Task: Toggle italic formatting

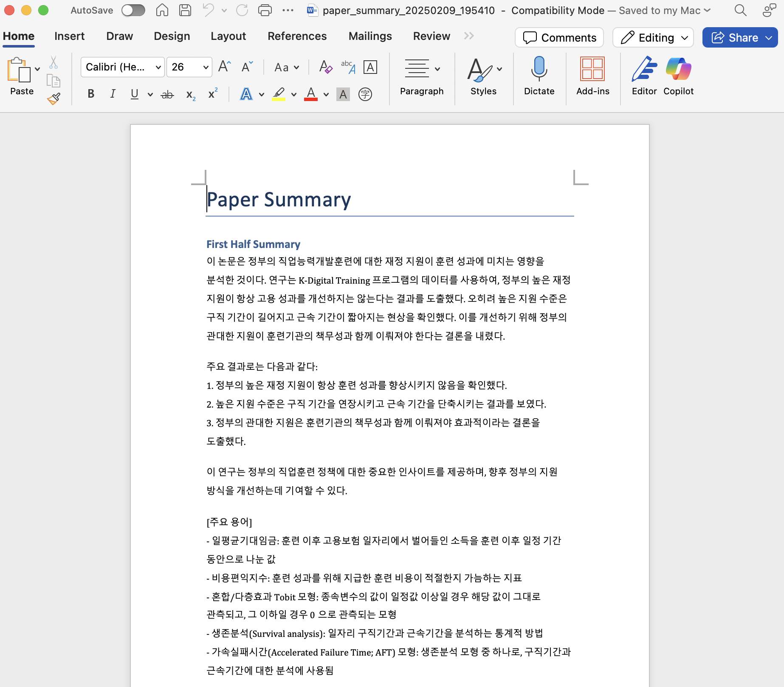Action: click(x=113, y=94)
